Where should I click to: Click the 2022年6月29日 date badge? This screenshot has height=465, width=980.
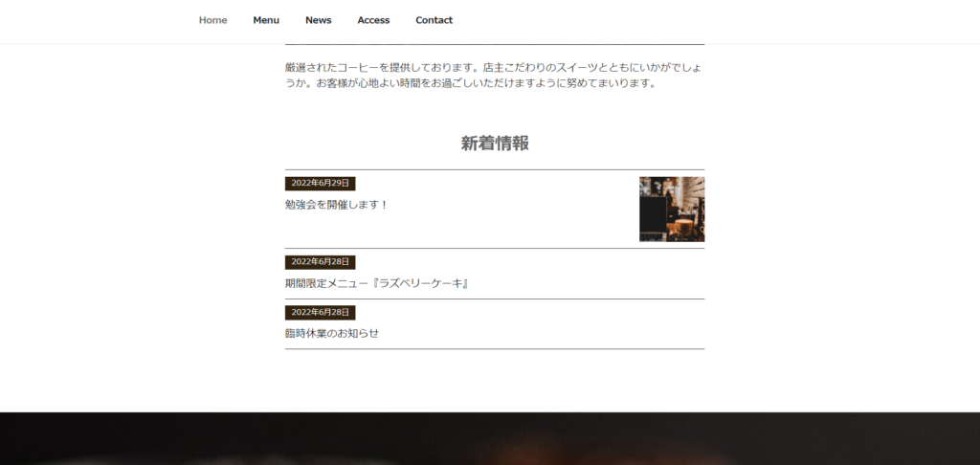click(320, 183)
